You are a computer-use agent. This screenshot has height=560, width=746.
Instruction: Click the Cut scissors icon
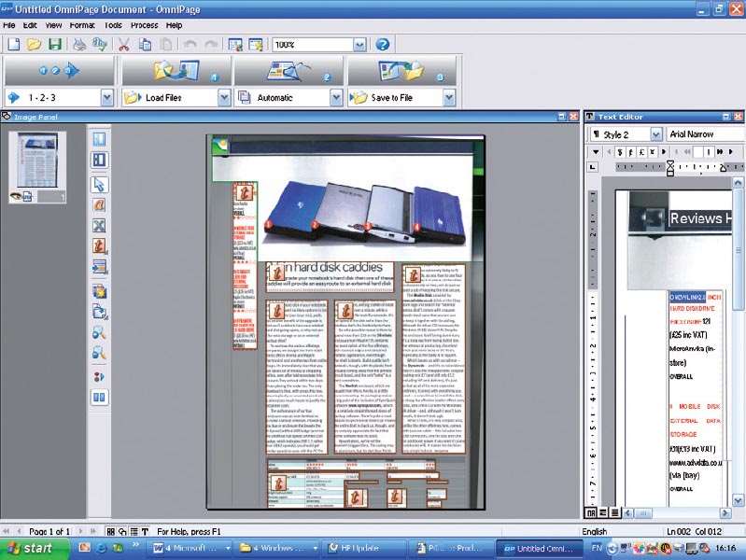pyautogui.click(x=123, y=45)
